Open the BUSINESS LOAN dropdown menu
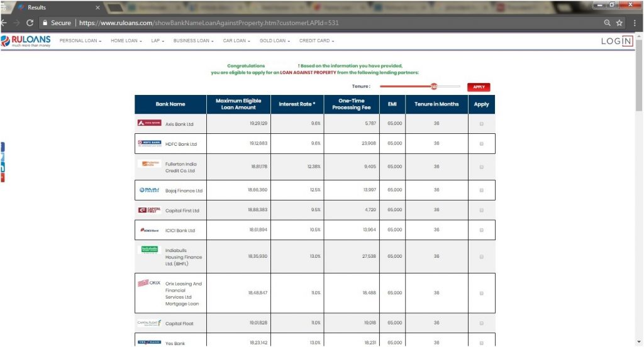The image size is (644, 347). point(193,41)
